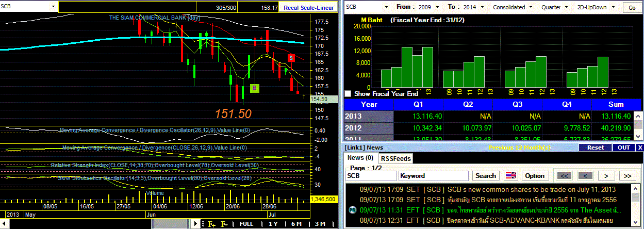Open the SCB symbol dropdown in chart panel

point(53,6)
